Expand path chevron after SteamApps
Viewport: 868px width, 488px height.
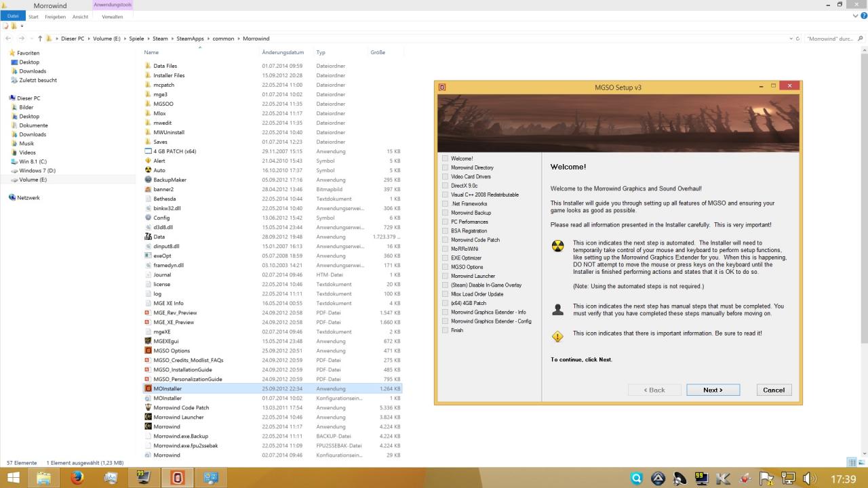click(208, 39)
